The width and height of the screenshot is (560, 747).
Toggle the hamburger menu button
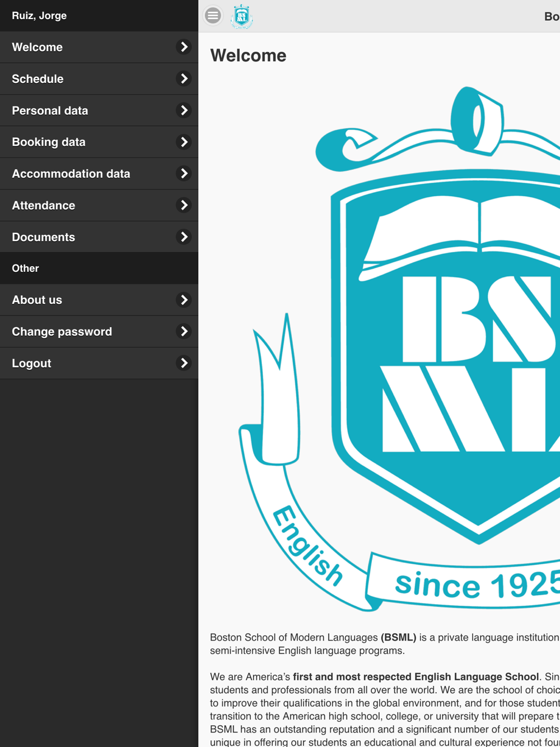point(213,16)
